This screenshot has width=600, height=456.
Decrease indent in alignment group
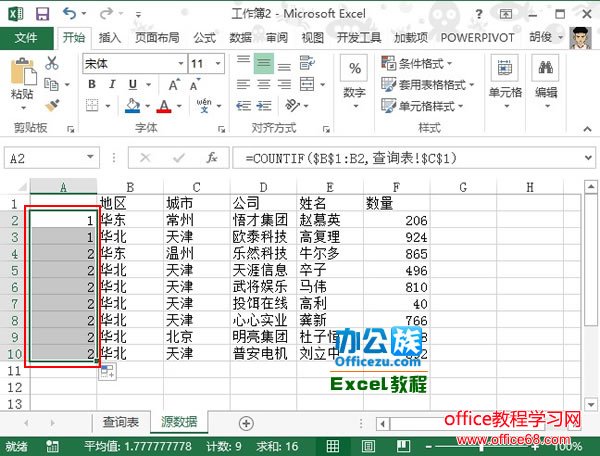coord(243,106)
